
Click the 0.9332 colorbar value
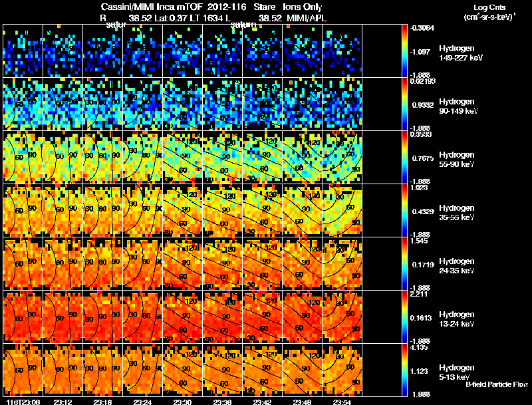point(423,105)
